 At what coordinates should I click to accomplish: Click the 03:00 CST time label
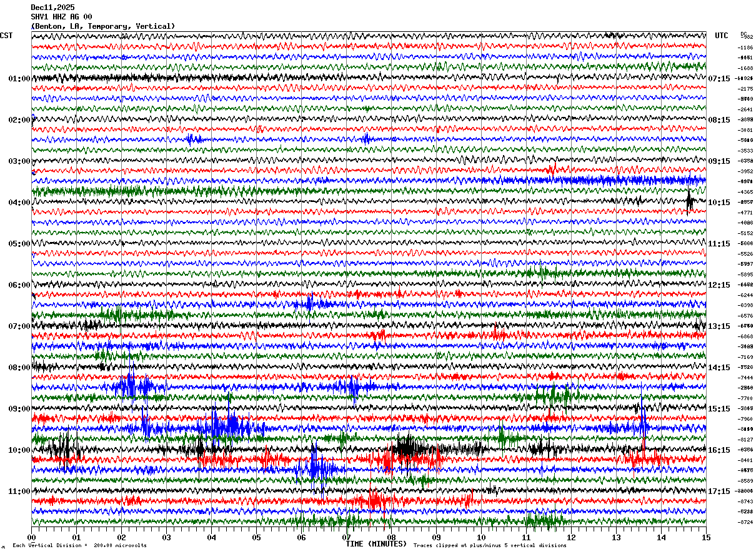[x=19, y=161]
